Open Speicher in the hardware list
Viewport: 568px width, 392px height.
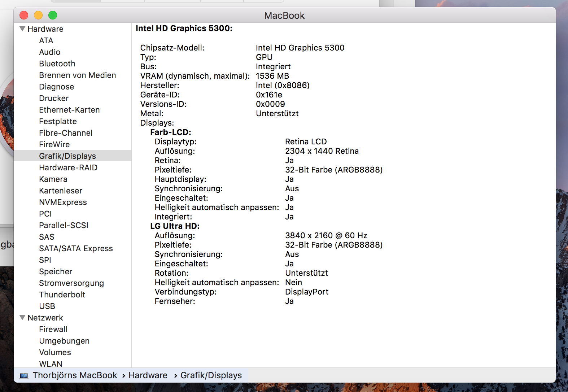(56, 271)
